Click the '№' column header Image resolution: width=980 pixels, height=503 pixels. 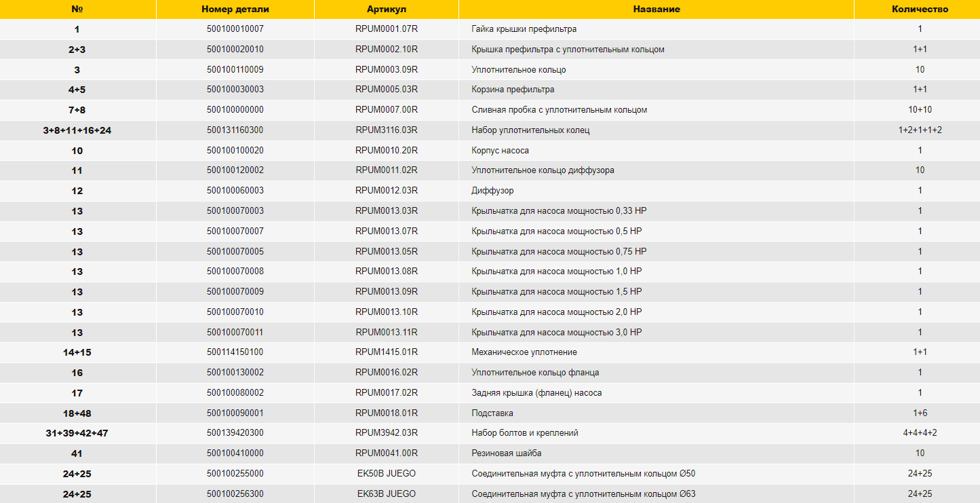tap(77, 10)
